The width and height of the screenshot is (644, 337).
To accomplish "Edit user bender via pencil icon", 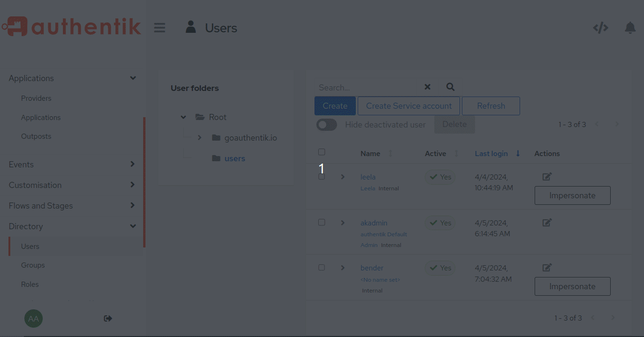I will [547, 268].
